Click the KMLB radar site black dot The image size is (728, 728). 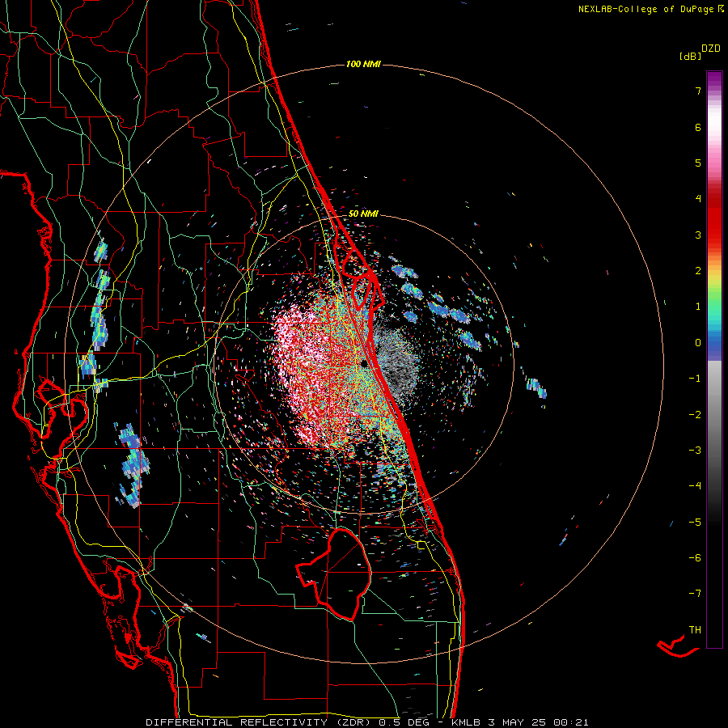tap(365, 363)
